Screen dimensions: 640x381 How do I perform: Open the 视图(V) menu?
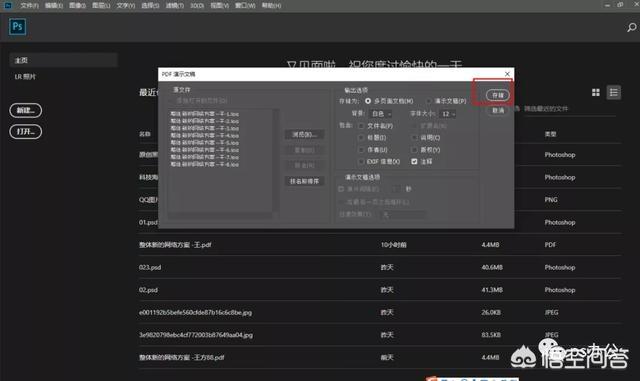[219, 6]
